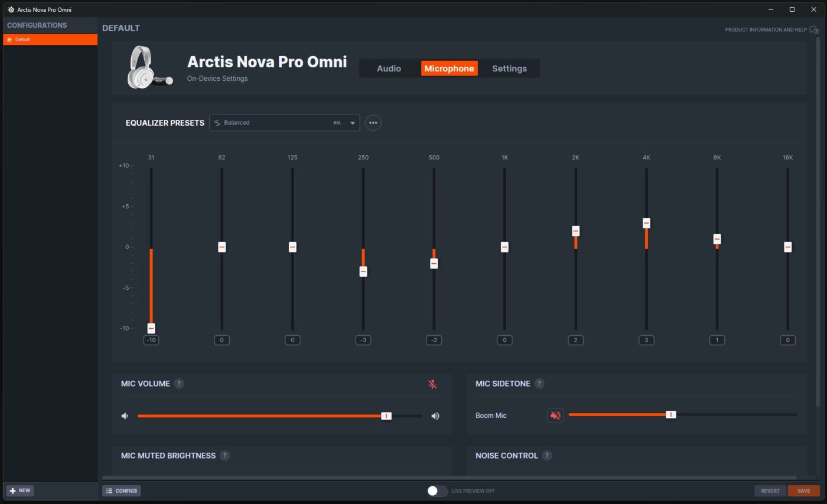The height and width of the screenshot is (504, 827).
Task: Open the CONFIGS panel button
Action: [x=122, y=491]
